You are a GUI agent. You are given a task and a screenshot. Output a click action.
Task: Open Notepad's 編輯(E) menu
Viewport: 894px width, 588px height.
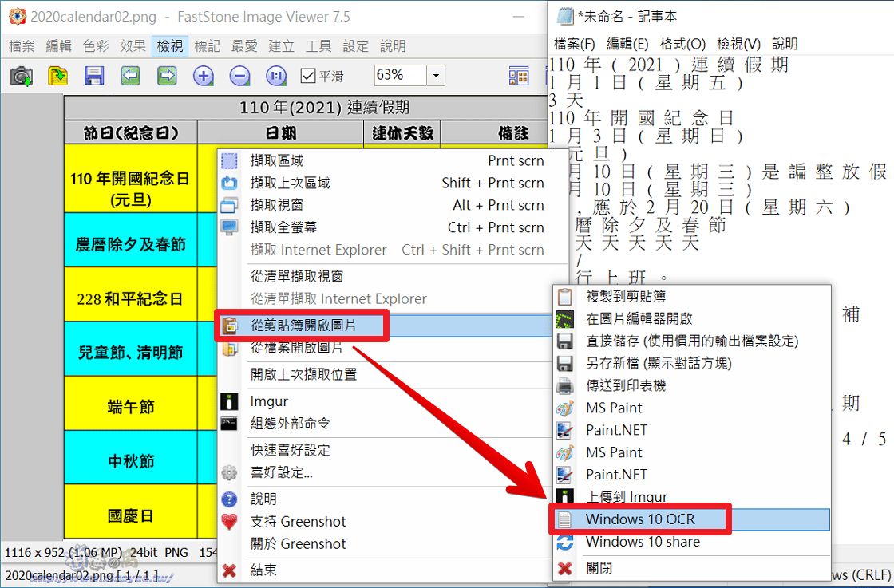tap(627, 44)
